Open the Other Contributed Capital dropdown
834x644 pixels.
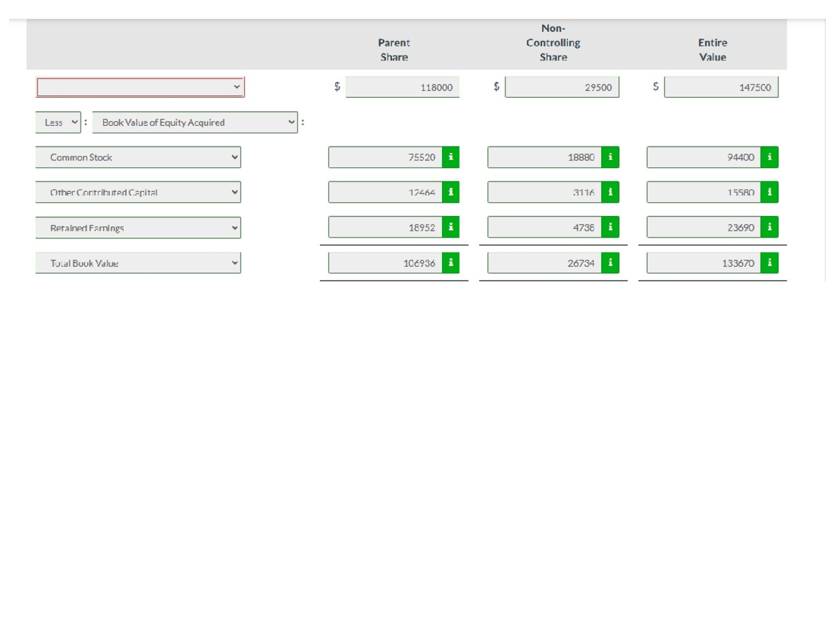(x=138, y=192)
